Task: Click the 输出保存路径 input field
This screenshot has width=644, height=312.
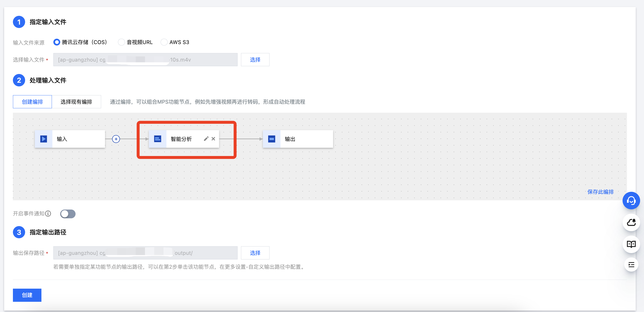Action: [x=145, y=253]
